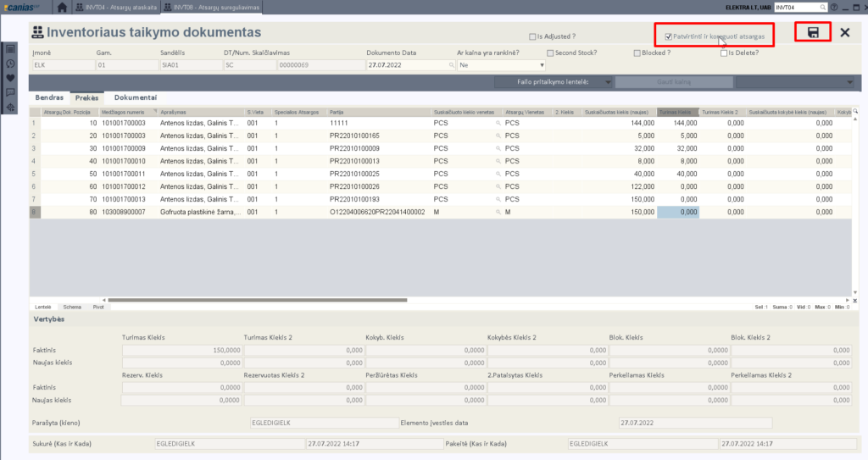Go to the Home icon in top bar
This screenshot has height=460, width=868.
pyautogui.click(x=64, y=7)
